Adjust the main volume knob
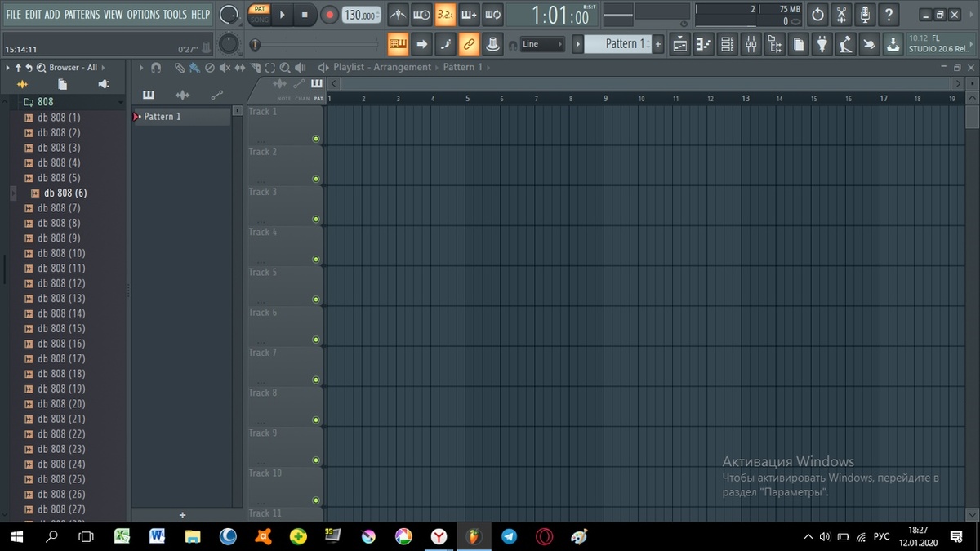Image resolution: width=980 pixels, height=551 pixels. [229, 15]
